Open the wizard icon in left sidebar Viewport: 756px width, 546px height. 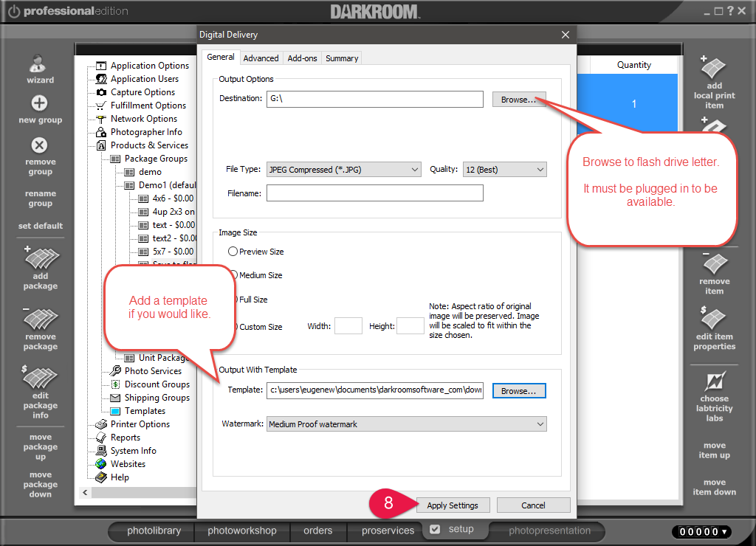coord(38,63)
